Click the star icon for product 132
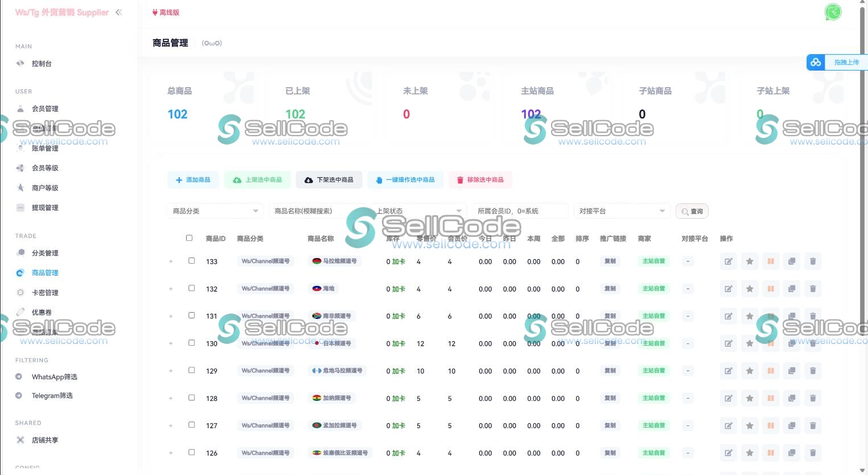The image size is (868, 475). 750,289
